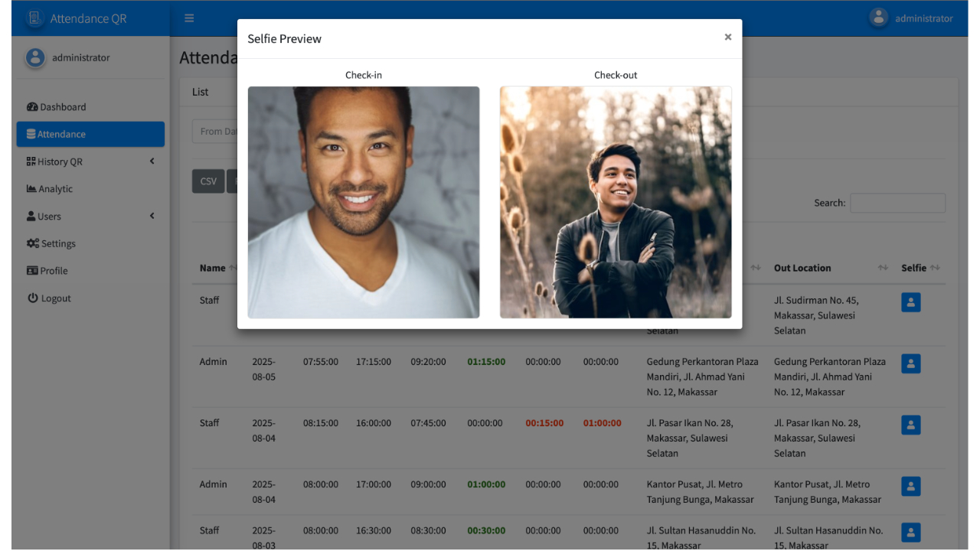This screenshot has height=551, width=980.
Task: Open Dashboard from the sidebar
Action: (x=90, y=107)
